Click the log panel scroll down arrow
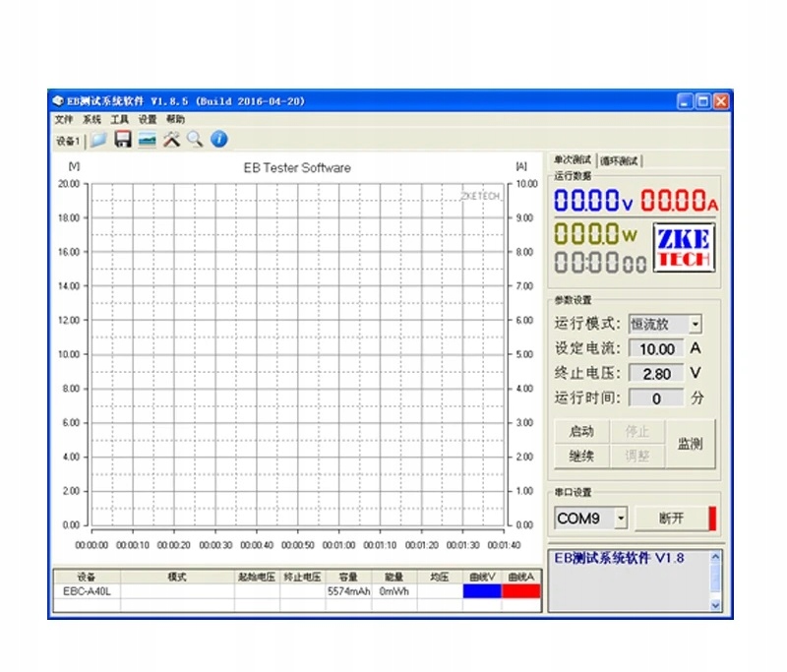The image size is (787, 672). click(716, 605)
